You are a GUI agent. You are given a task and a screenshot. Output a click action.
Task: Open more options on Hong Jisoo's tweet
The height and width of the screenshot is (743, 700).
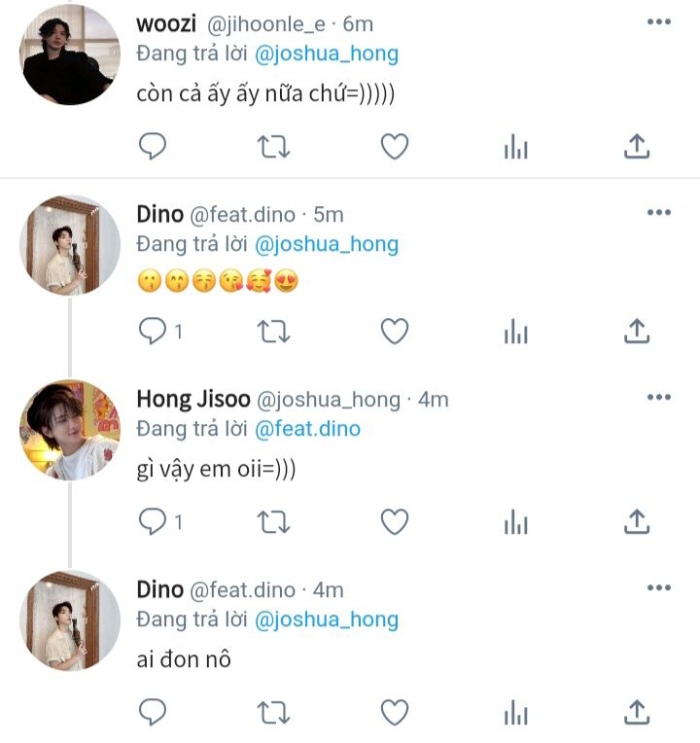coord(659,397)
